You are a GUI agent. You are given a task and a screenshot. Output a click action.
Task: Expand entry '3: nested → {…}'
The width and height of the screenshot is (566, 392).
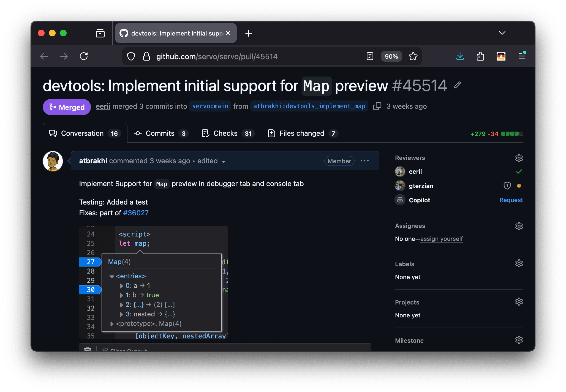pos(121,314)
